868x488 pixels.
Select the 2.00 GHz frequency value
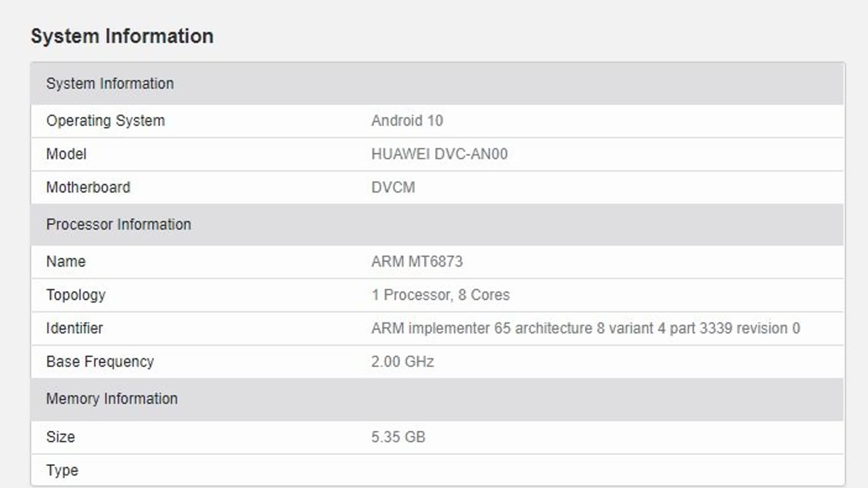click(403, 362)
